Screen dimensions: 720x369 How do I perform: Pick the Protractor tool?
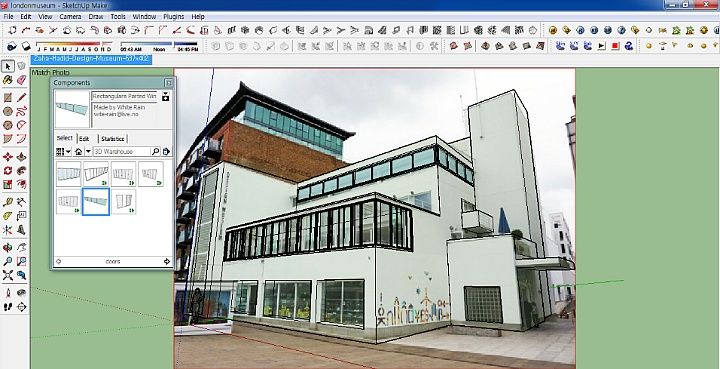[x=8, y=216]
